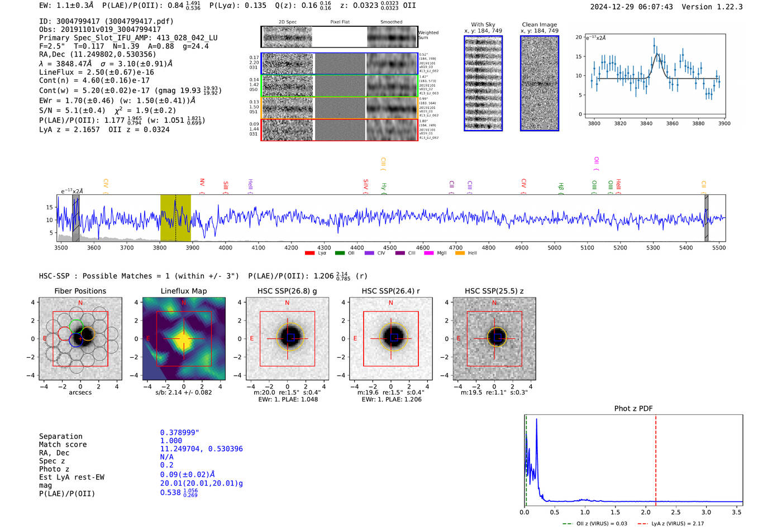Click the OII z (VIRUS) = 0.03 legend entry
This screenshot has height=532, width=782.
point(595,524)
